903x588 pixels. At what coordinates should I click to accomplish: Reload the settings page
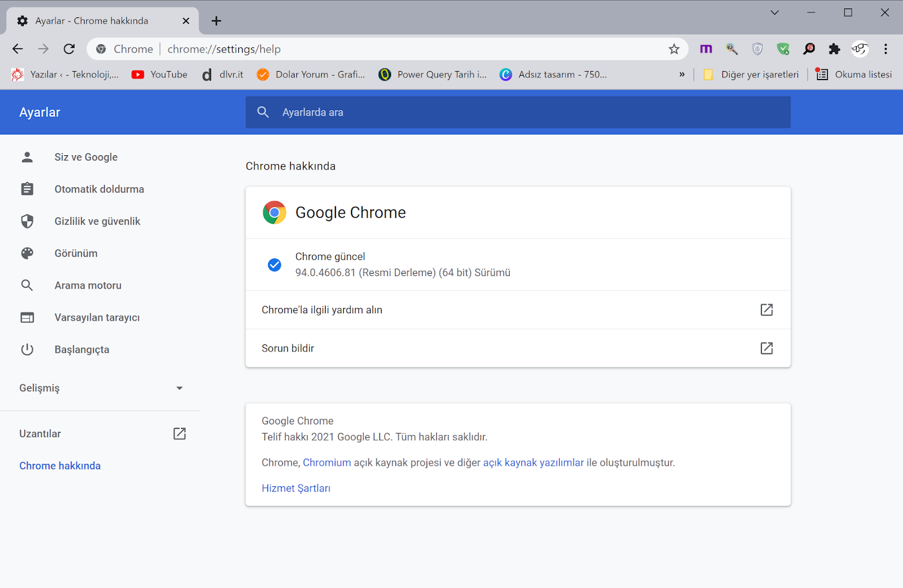[x=69, y=49]
